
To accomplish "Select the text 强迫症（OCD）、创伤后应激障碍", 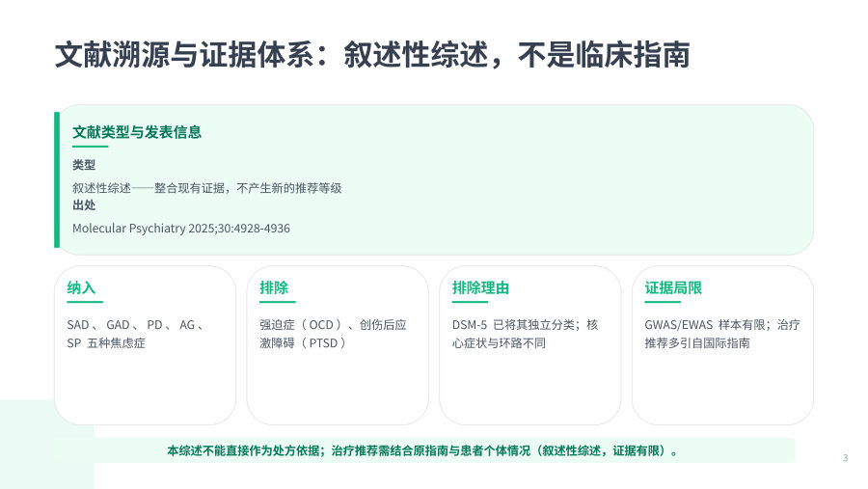I will click(333, 334).
